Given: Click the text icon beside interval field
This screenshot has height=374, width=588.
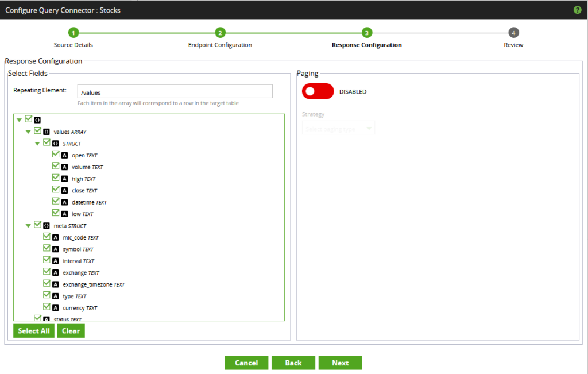Looking at the screenshot, I should 55,260.
